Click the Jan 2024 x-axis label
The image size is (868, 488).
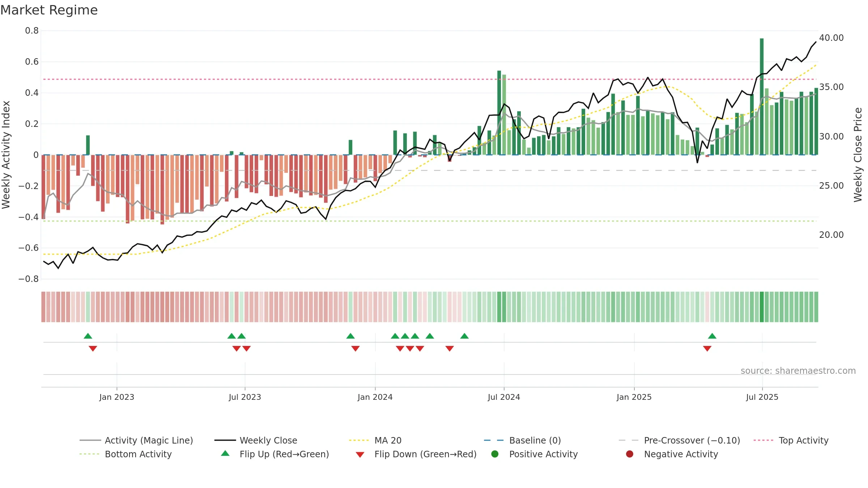(375, 397)
